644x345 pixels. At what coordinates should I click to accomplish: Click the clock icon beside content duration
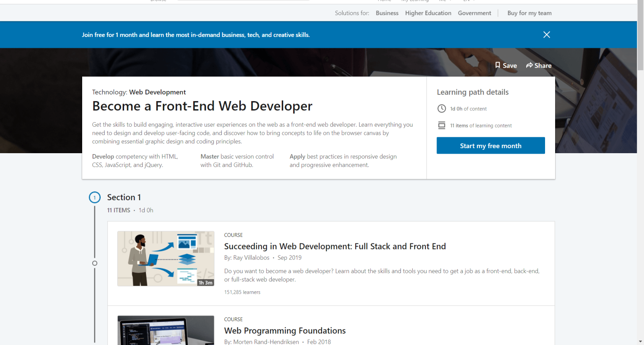[441, 108]
